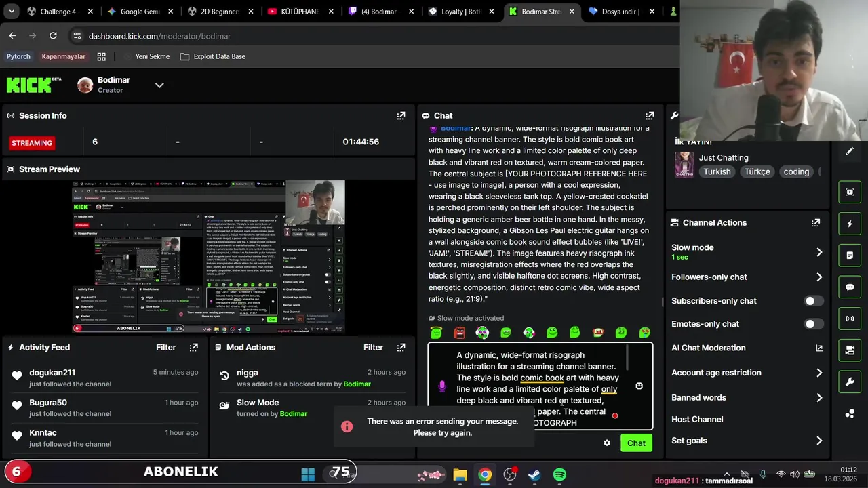868x488 pixels.
Task: Expand Banned words settings
Action: [747, 398]
